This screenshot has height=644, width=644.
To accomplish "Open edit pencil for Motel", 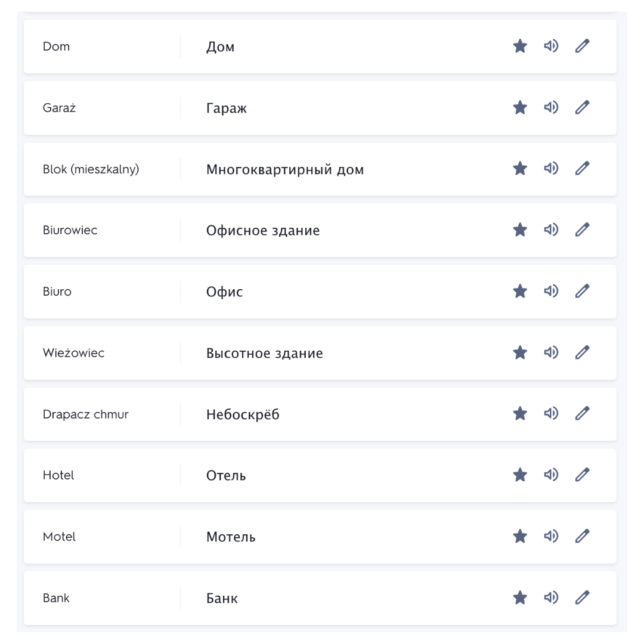I will pyautogui.click(x=583, y=536).
